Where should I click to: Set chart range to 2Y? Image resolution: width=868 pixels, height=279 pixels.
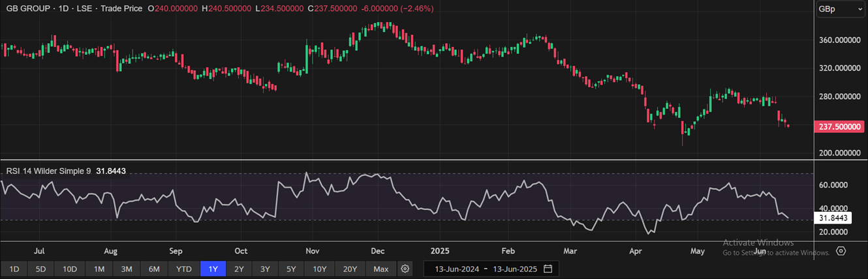coord(239,269)
